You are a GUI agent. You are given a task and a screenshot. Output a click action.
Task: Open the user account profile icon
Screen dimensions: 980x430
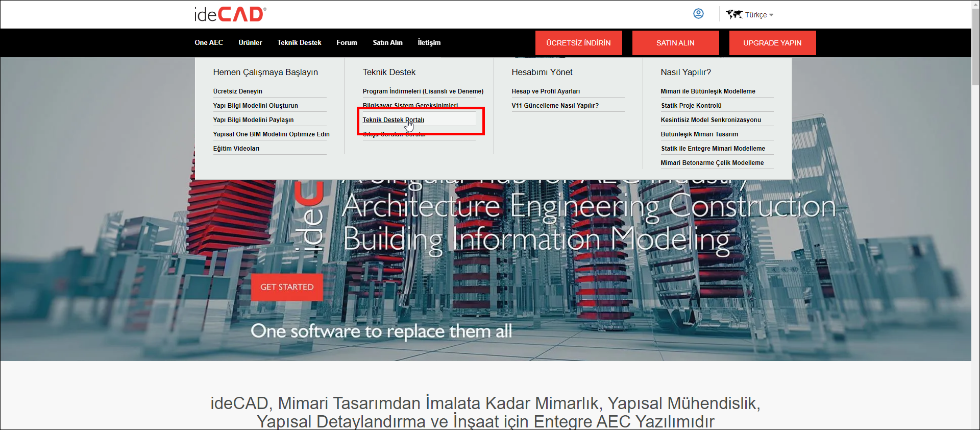tap(698, 14)
